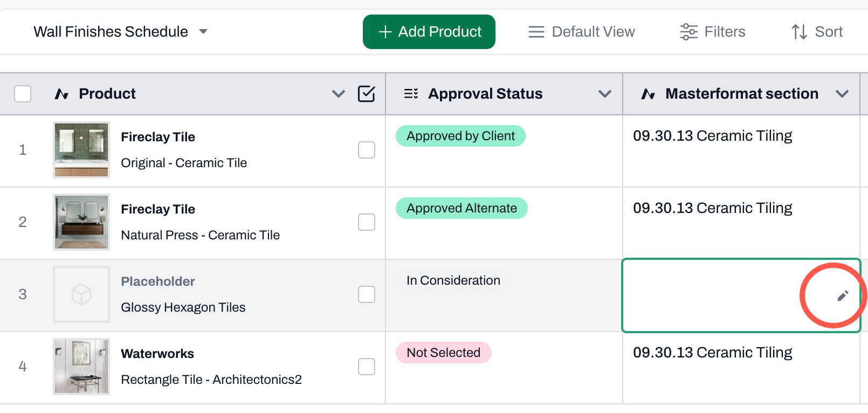This screenshot has width=868, height=413.
Task: Click the In Consideration status label
Action: point(453,280)
